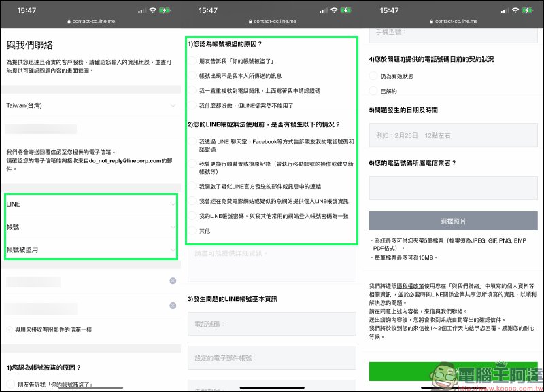Choose 我的LINE帳號密碼…一致 option
Screen dimensions: 544x392
(192, 216)
